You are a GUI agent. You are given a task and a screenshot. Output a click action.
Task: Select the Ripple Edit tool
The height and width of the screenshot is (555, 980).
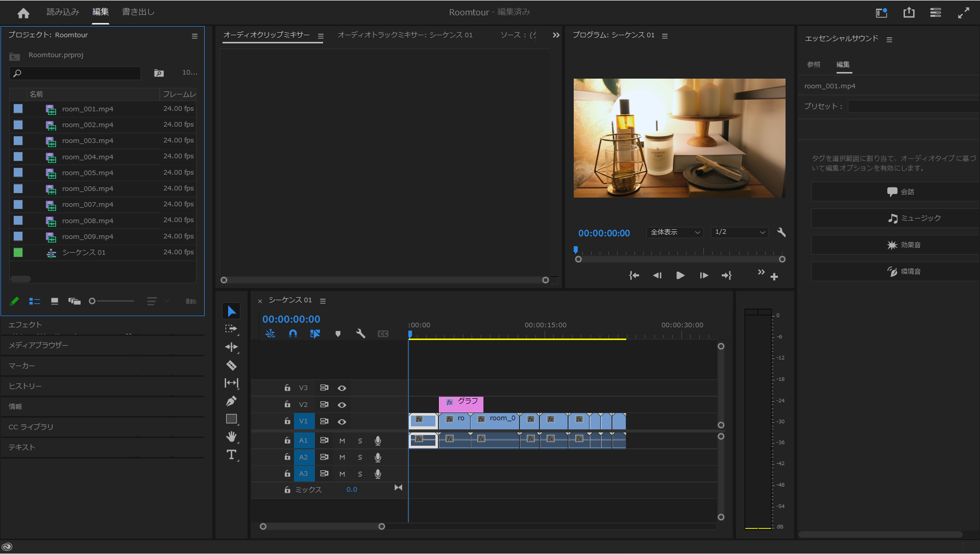point(232,347)
